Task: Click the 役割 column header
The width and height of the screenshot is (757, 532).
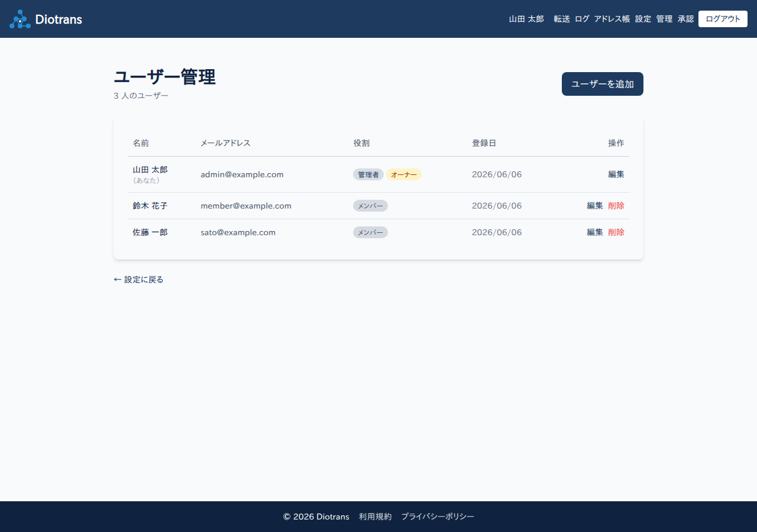Action: point(361,143)
